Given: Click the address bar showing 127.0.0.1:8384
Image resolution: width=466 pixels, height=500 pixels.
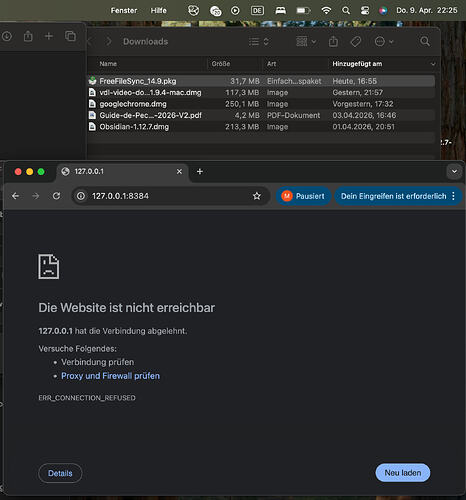Looking at the screenshot, I should click(170, 196).
